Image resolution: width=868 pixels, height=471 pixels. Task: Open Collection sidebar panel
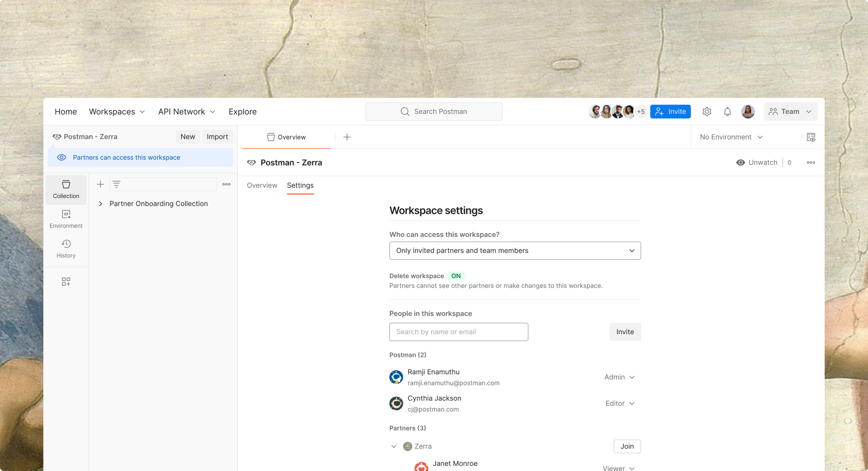point(66,189)
